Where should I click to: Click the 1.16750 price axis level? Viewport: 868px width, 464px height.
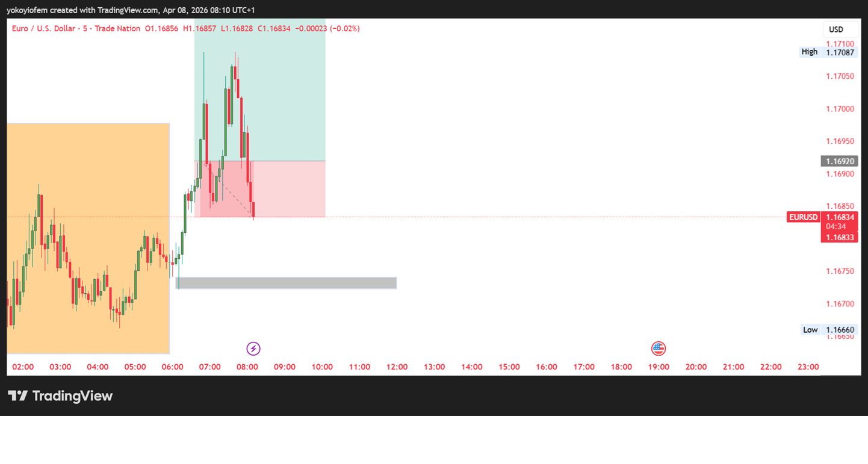point(840,271)
